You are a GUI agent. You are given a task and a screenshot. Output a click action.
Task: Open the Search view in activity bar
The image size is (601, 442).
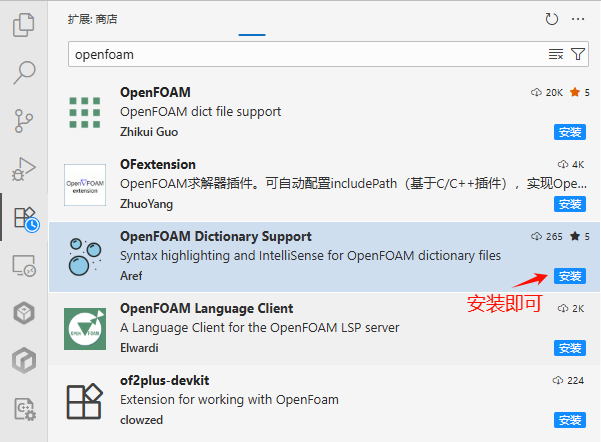coord(24,73)
